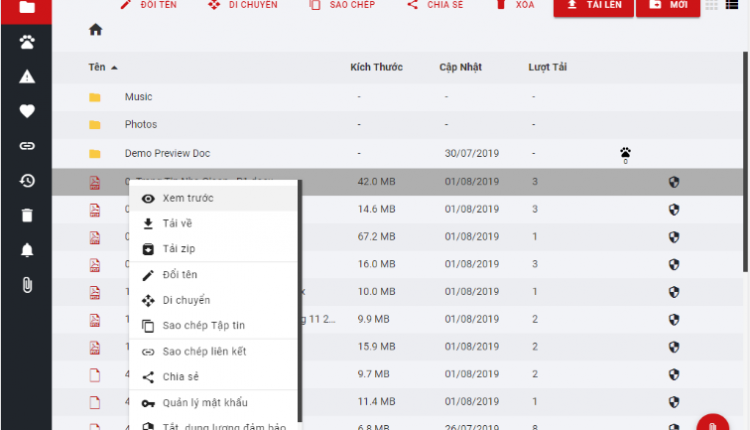
Task: Click the vertical scrollbar of the file list
Action: (745, 162)
